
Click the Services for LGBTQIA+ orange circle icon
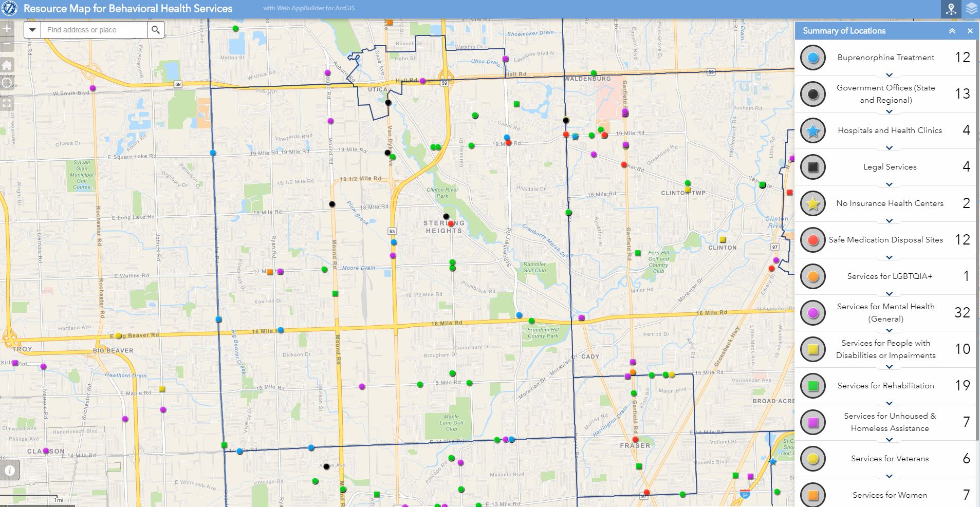point(812,276)
